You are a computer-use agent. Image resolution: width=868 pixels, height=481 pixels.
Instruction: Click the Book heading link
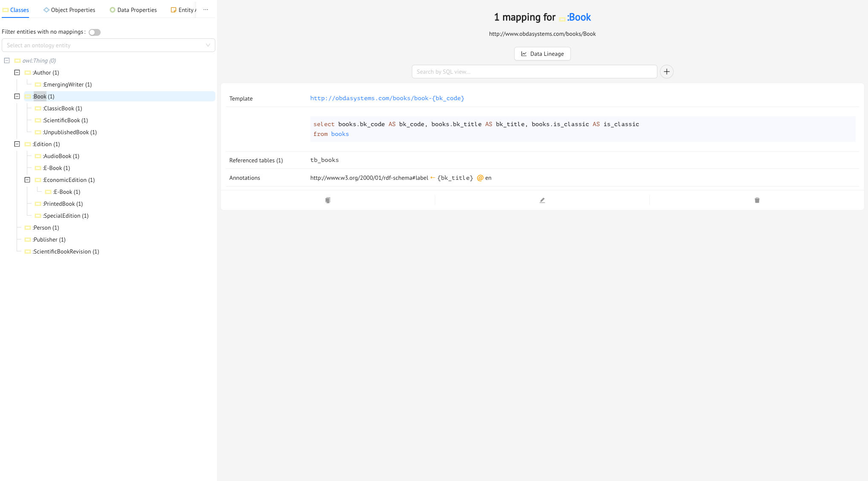coord(579,17)
